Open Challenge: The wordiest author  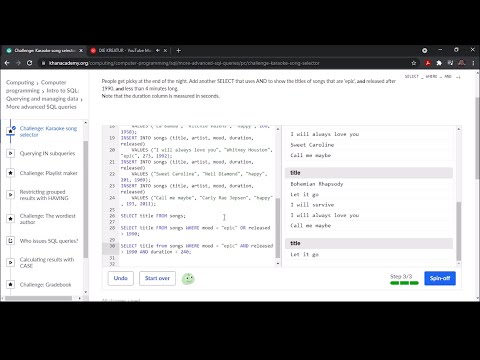coord(48,219)
